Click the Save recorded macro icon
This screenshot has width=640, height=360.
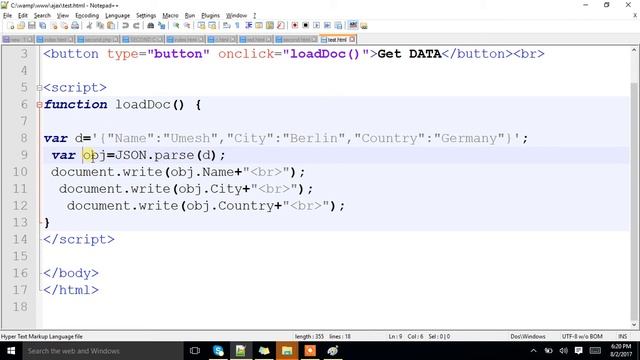(x=338, y=25)
